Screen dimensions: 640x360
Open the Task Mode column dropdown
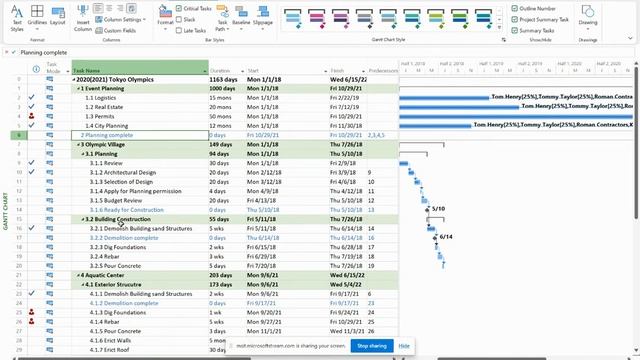(68, 71)
